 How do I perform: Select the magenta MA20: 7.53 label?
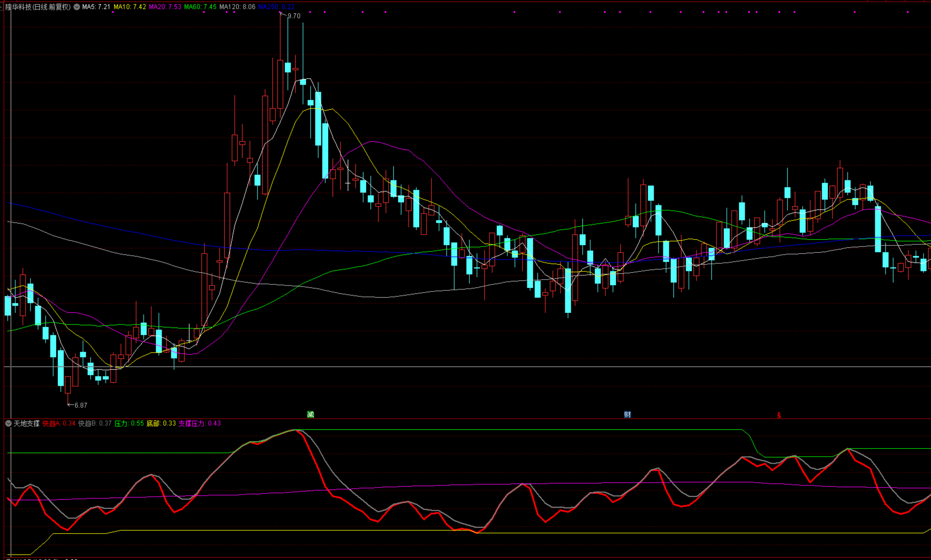pos(165,7)
